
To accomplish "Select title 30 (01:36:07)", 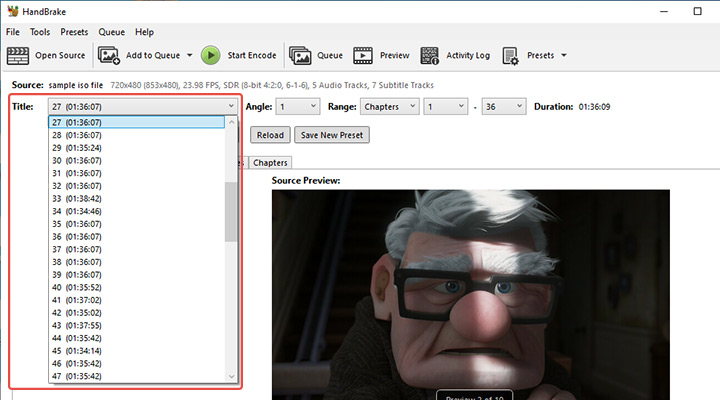I will [x=136, y=160].
